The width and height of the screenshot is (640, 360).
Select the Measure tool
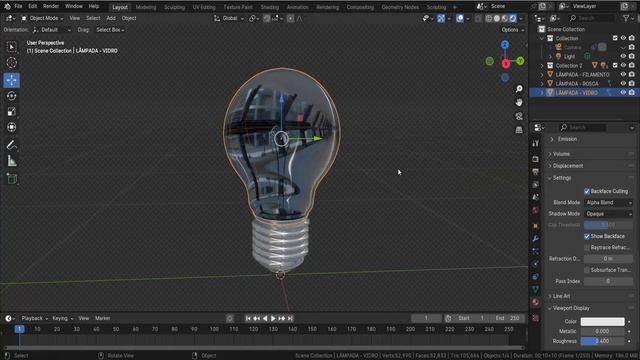coord(11,161)
